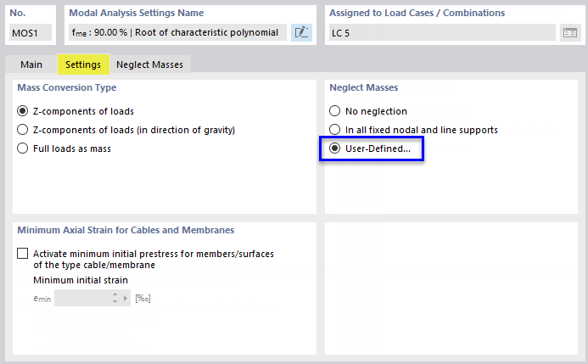Go to the Neglect Masses tab
The height and width of the screenshot is (364, 588).
click(x=148, y=64)
